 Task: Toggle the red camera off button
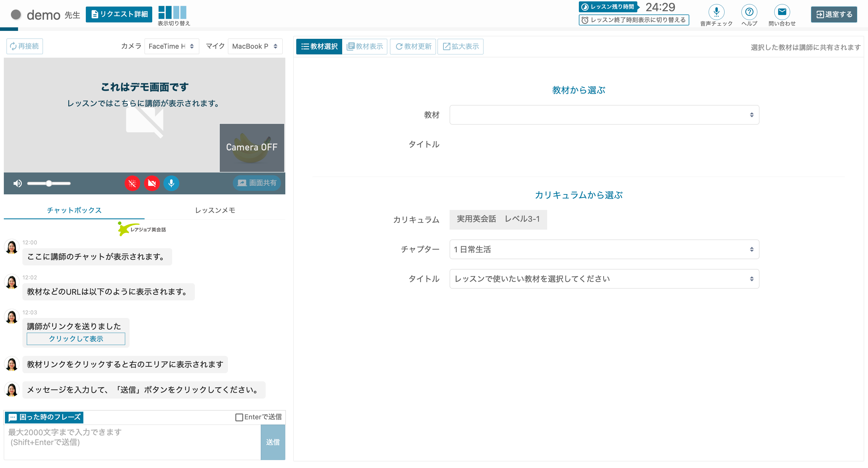pos(152,183)
